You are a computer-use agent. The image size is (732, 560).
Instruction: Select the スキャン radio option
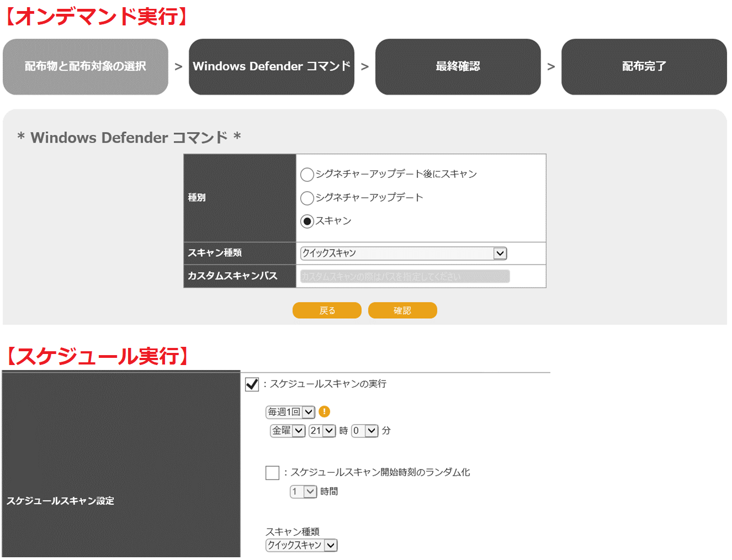[x=307, y=221]
